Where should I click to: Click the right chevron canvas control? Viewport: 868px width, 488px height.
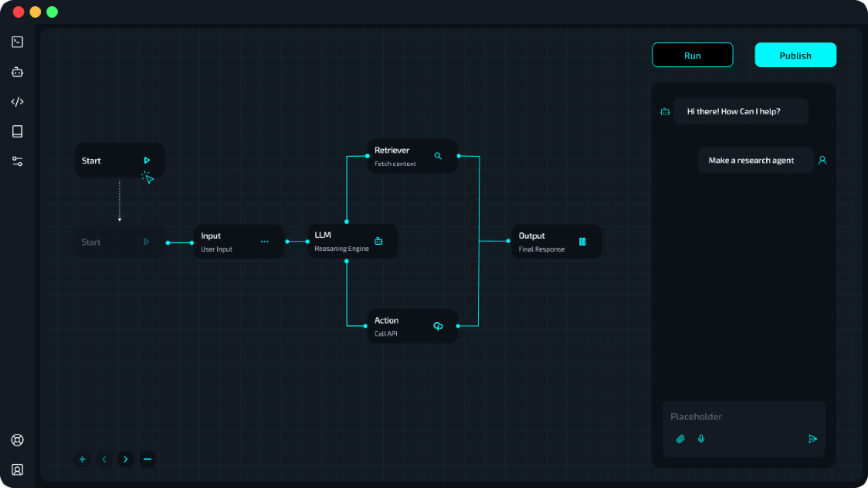pos(125,459)
